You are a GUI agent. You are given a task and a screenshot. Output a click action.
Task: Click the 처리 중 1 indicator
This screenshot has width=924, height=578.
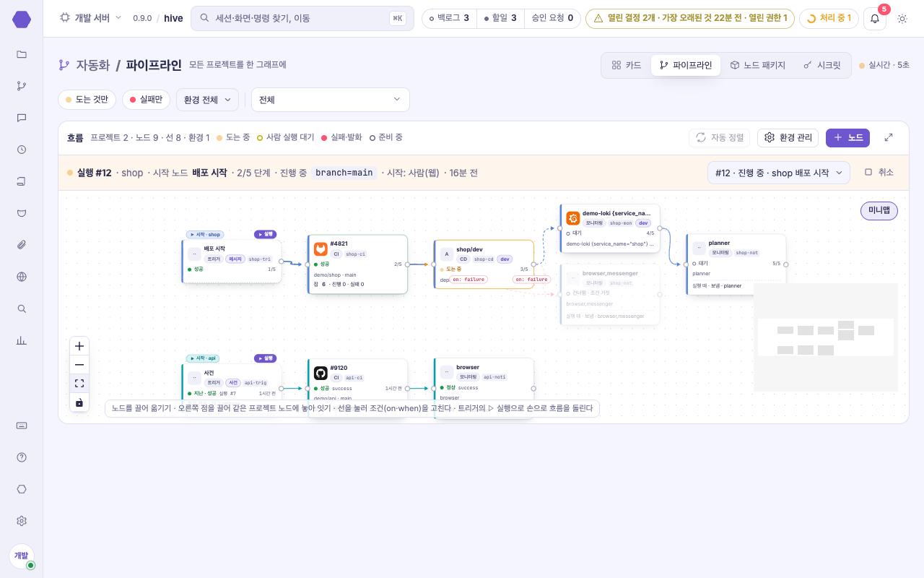pyautogui.click(x=829, y=18)
